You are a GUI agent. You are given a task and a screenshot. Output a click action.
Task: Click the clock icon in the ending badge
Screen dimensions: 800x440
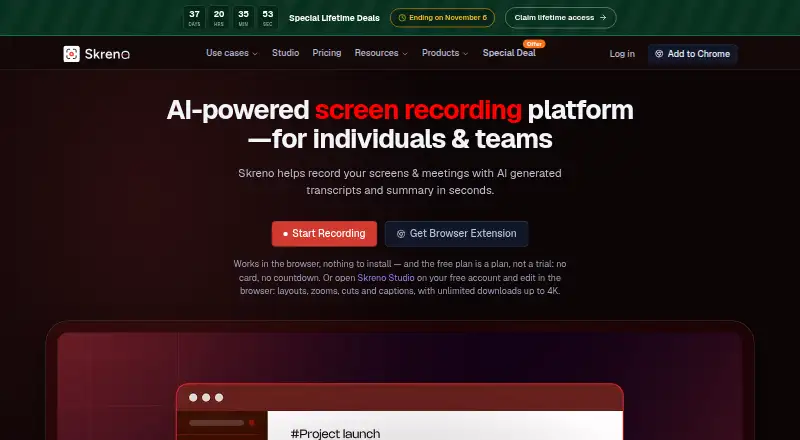(x=402, y=18)
